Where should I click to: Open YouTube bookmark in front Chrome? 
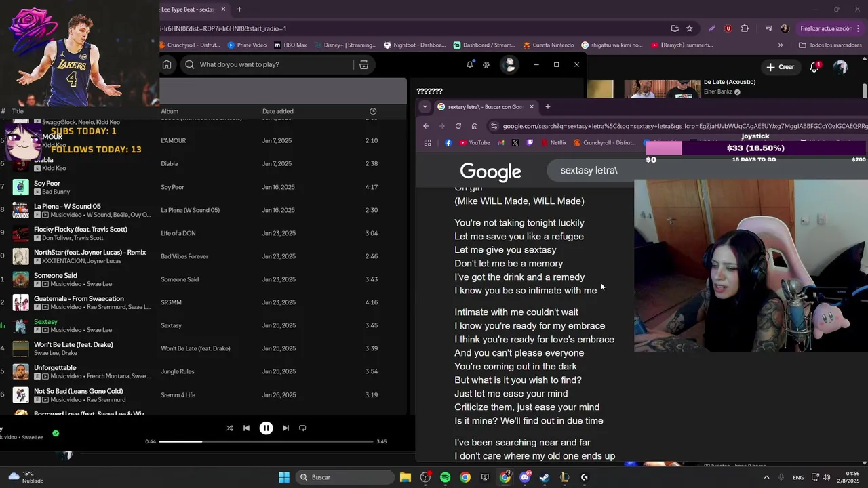[x=475, y=143]
